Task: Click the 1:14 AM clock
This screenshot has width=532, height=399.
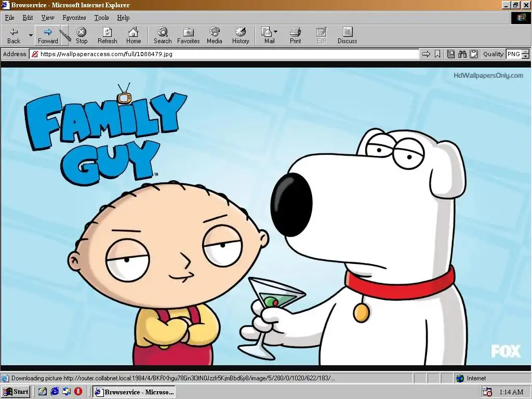Action: [x=511, y=392]
